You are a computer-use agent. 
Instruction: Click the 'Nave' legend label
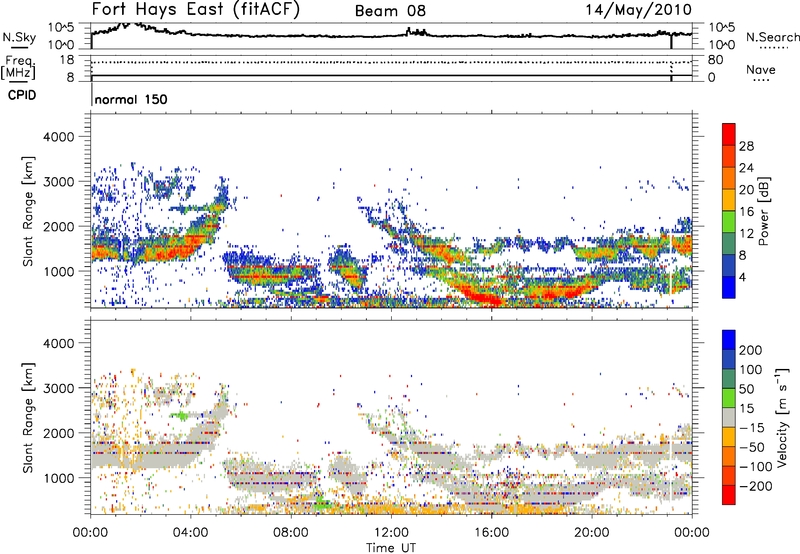(761, 70)
